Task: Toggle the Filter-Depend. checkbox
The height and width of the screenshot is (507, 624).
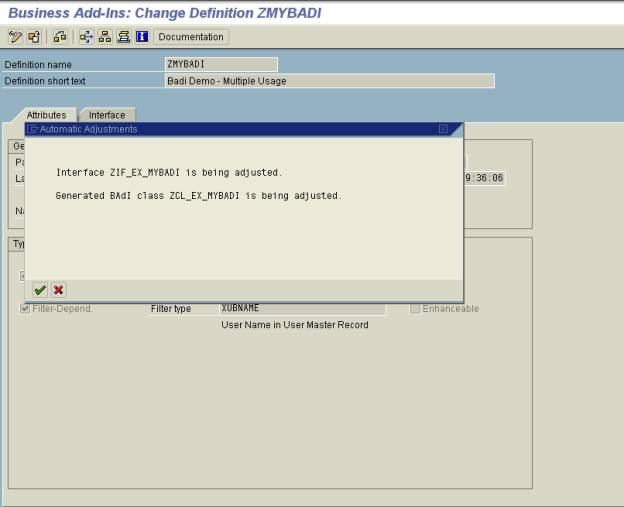Action: click(x=25, y=308)
